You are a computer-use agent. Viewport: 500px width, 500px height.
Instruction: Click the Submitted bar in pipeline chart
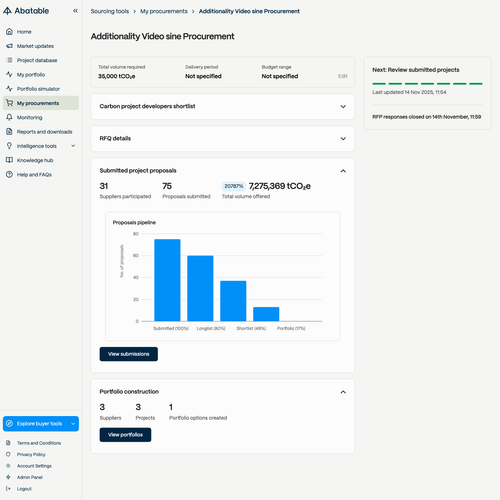click(167, 280)
